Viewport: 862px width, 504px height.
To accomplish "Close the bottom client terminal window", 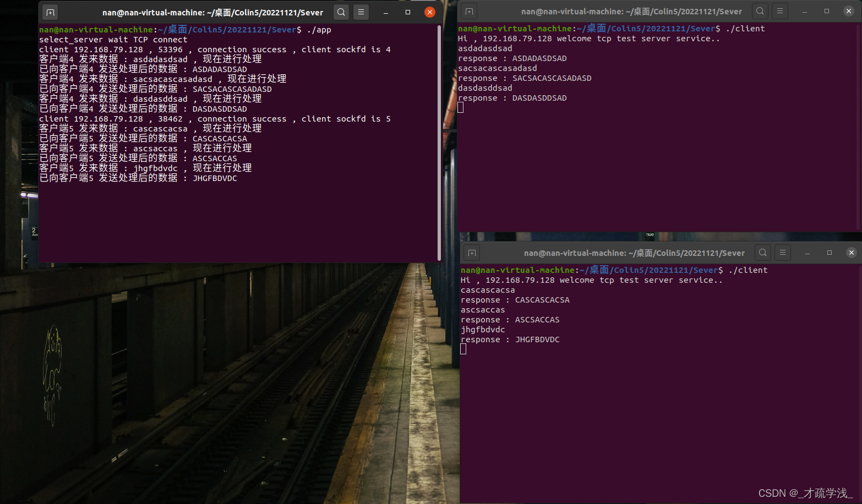I will coord(852,253).
